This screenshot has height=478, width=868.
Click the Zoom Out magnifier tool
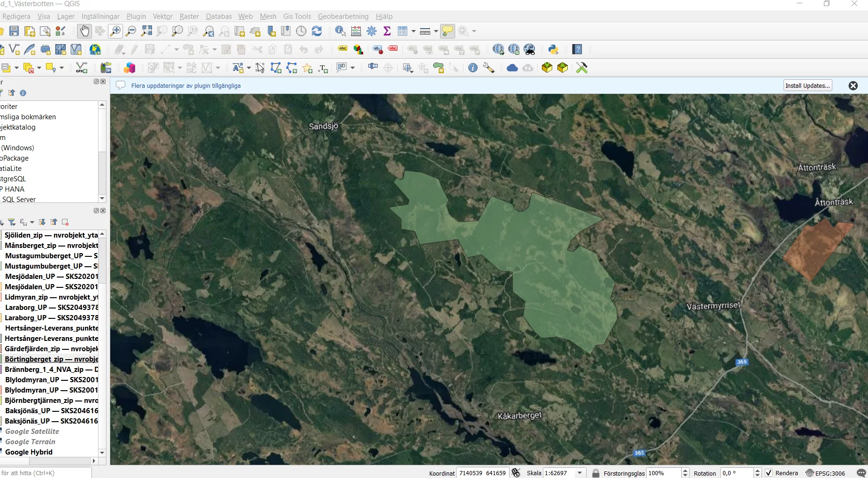(x=131, y=31)
